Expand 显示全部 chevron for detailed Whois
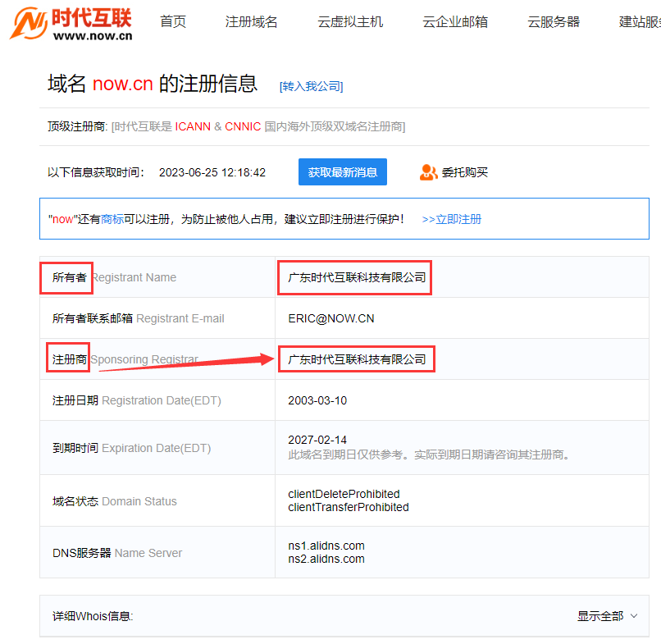This screenshot has width=661, height=644. [x=634, y=616]
